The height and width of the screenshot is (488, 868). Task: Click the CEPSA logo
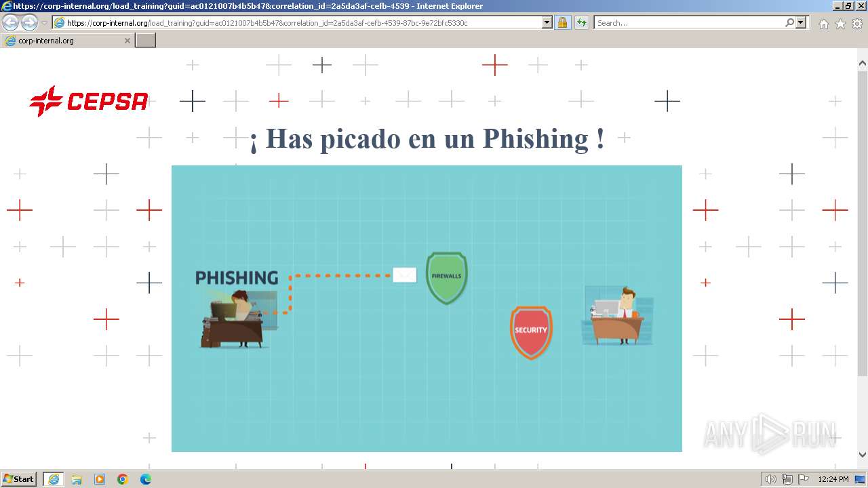(89, 101)
